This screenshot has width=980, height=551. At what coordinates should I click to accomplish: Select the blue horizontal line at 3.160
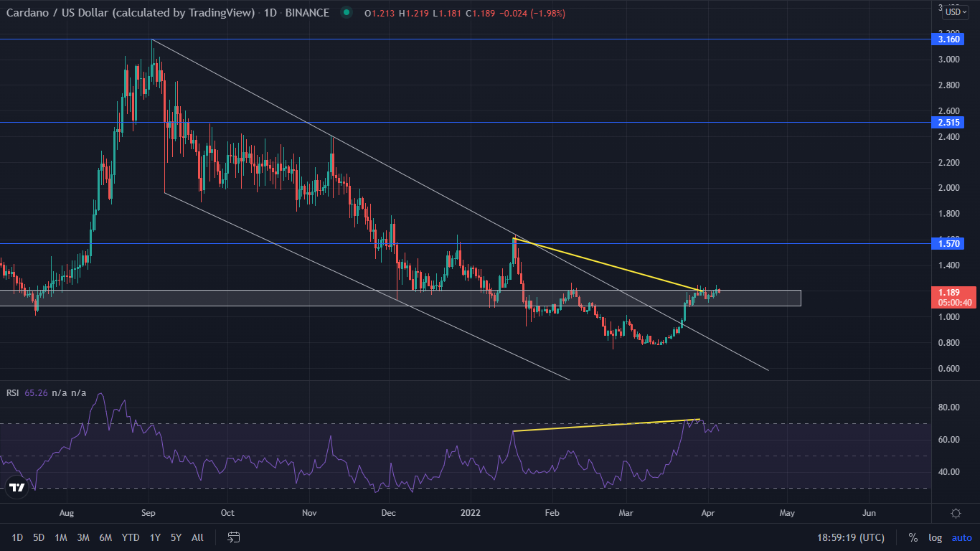point(466,39)
